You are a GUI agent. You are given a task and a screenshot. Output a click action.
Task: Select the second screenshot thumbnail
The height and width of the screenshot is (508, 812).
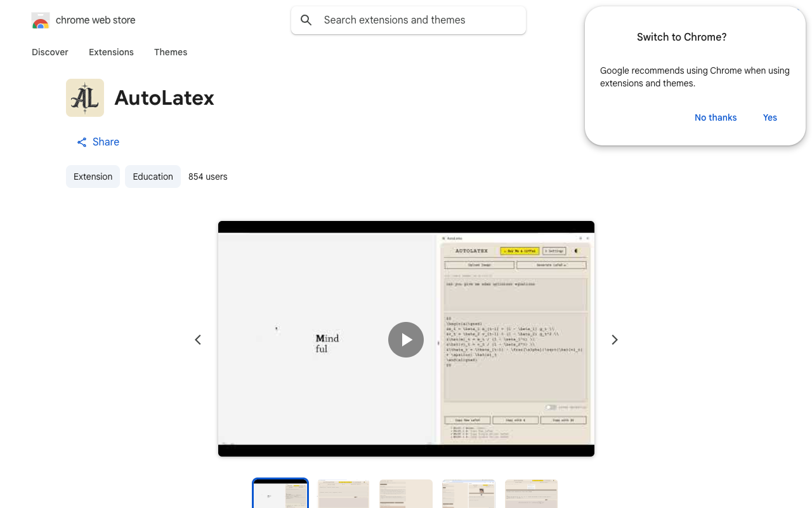(x=343, y=493)
